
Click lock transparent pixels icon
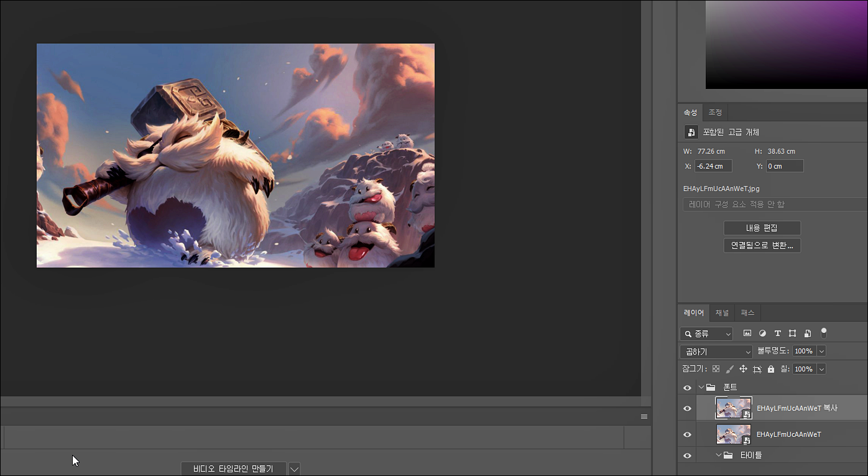tap(716, 369)
